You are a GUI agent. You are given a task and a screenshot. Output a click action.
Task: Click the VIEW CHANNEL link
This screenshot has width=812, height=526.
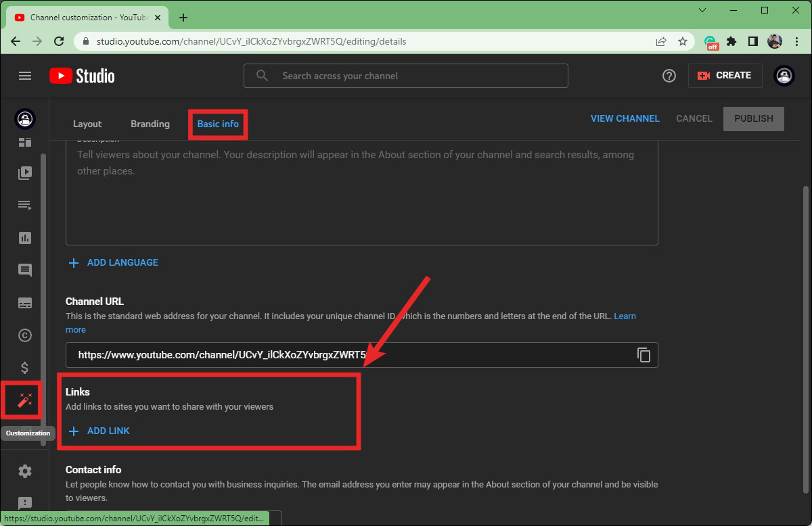point(625,118)
